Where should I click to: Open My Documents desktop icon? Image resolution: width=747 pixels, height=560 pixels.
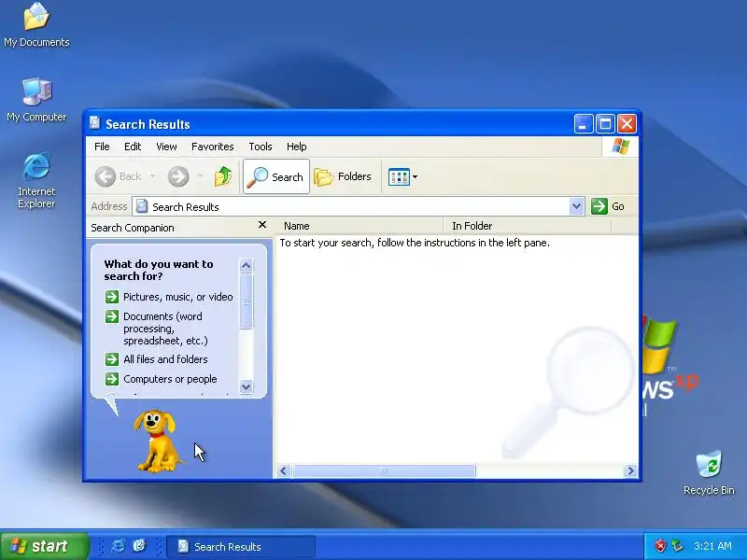(x=36, y=25)
